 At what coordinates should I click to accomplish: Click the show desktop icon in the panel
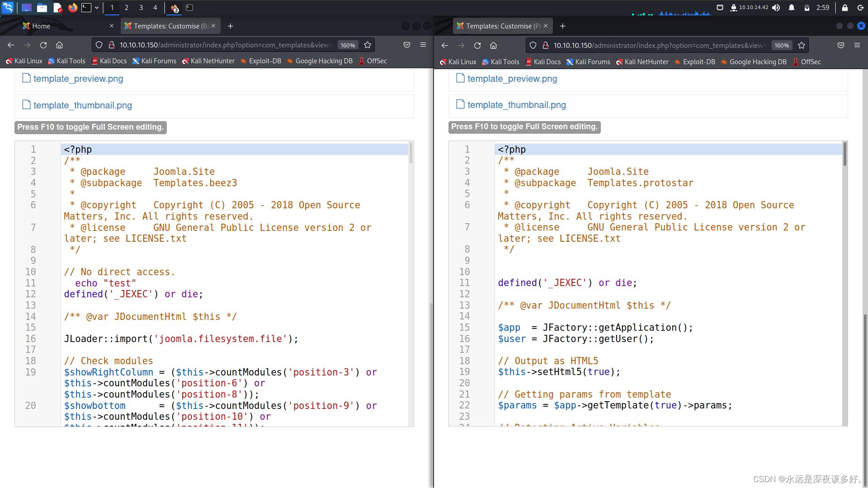[x=27, y=8]
